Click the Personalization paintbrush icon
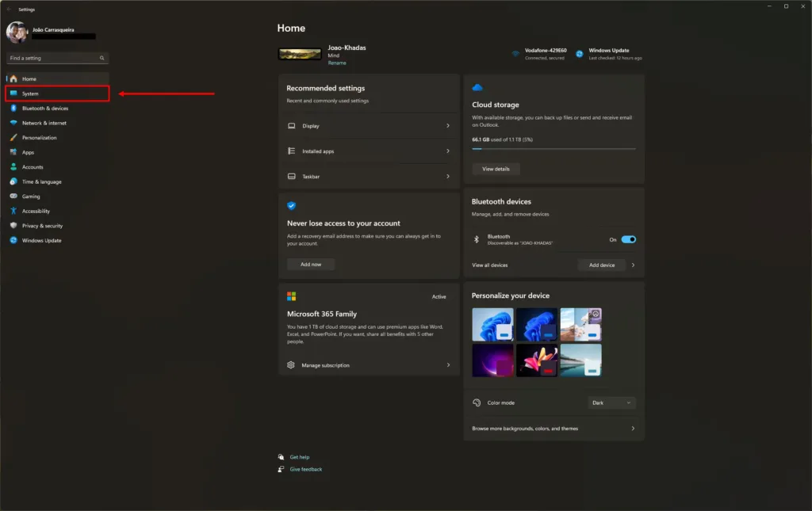The image size is (812, 511). [13, 138]
